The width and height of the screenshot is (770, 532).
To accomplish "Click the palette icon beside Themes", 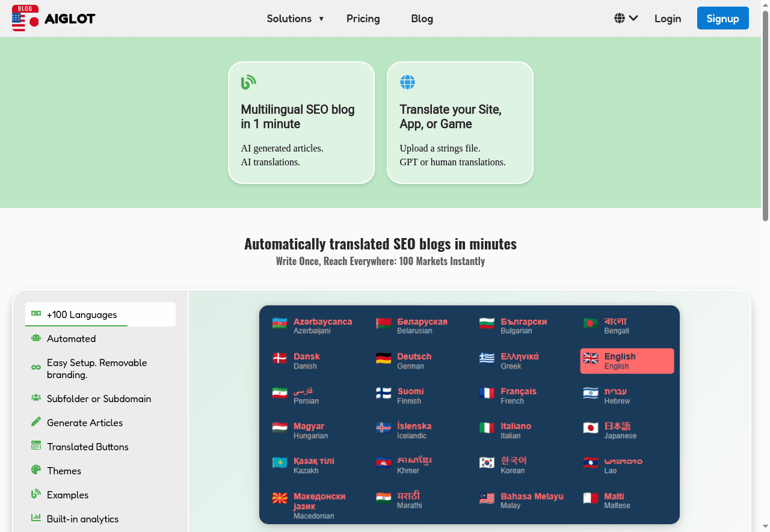I will (36, 470).
